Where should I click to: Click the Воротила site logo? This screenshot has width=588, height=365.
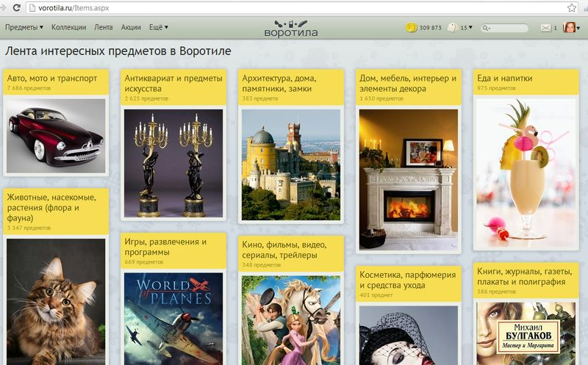click(290, 29)
